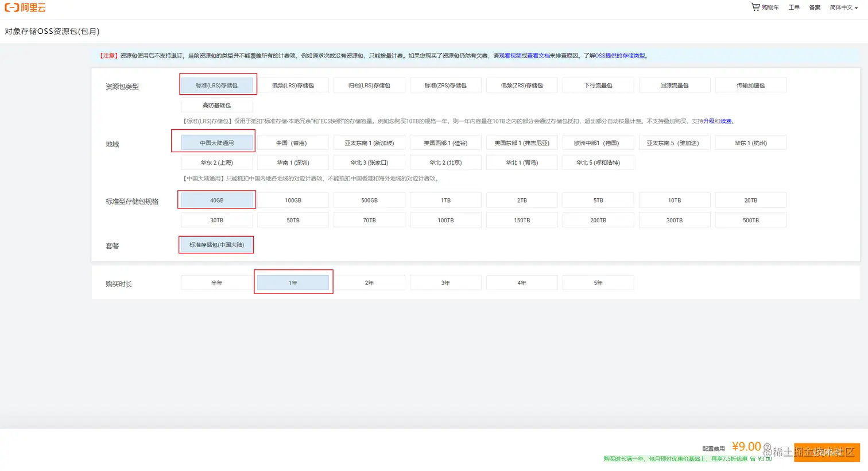868x471 pixels.
Task: Pick the 30TB storage size
Action: tap(217, 220)
